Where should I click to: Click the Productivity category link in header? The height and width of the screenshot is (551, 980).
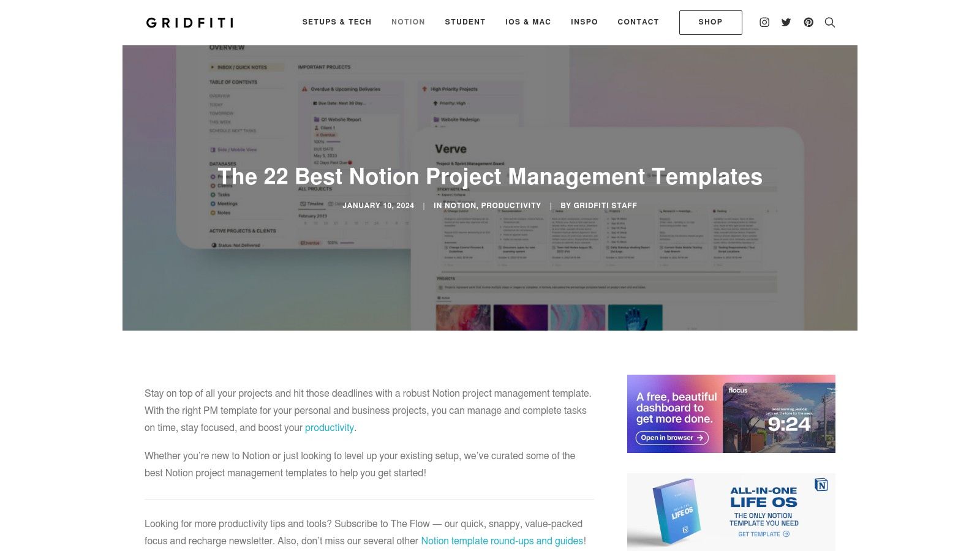[x=511, y=206]
